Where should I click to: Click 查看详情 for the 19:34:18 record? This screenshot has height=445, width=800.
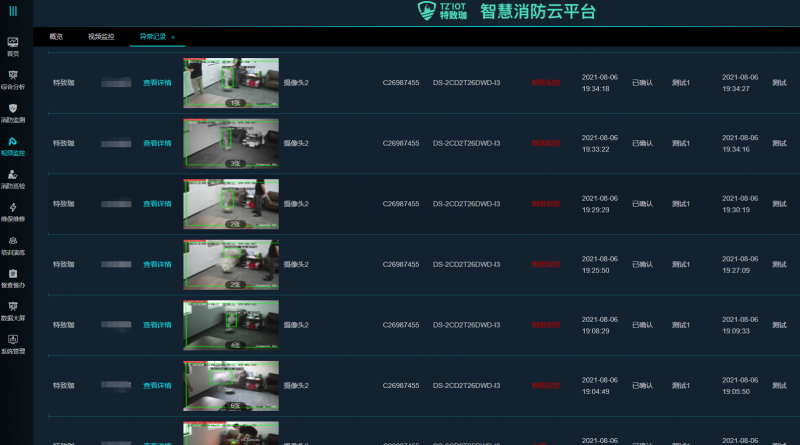point(157,83)
